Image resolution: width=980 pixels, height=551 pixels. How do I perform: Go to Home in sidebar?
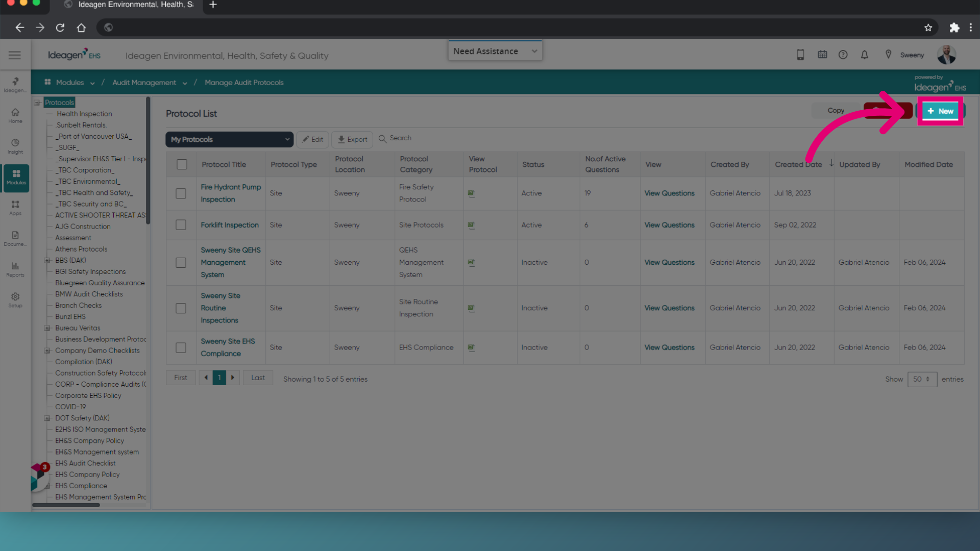(15, 116)
